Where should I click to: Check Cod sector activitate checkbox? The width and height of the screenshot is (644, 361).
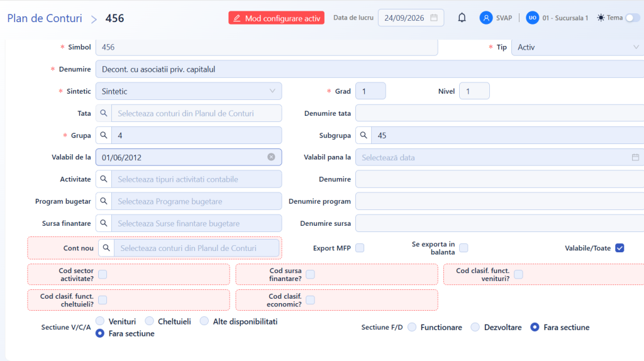103,274
